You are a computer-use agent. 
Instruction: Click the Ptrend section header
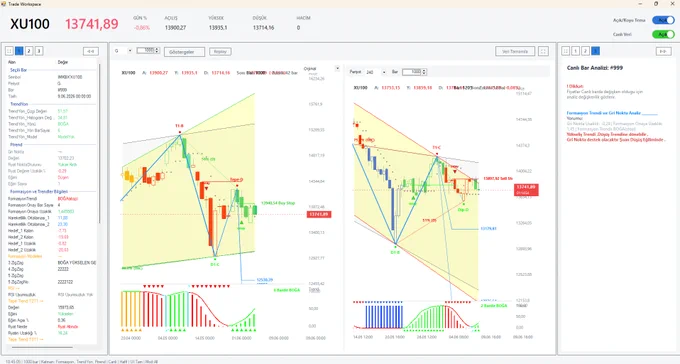(16, 144)
